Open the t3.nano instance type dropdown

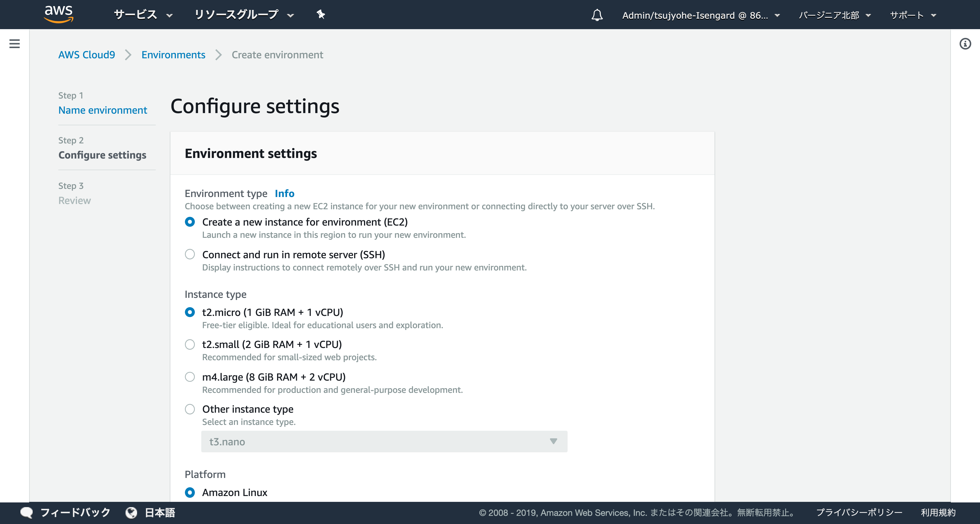pos(384,442)
